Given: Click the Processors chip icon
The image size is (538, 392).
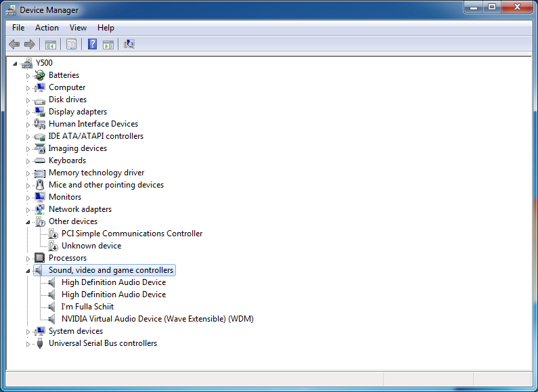Looking at the screenshot, I should click(40, 258).
